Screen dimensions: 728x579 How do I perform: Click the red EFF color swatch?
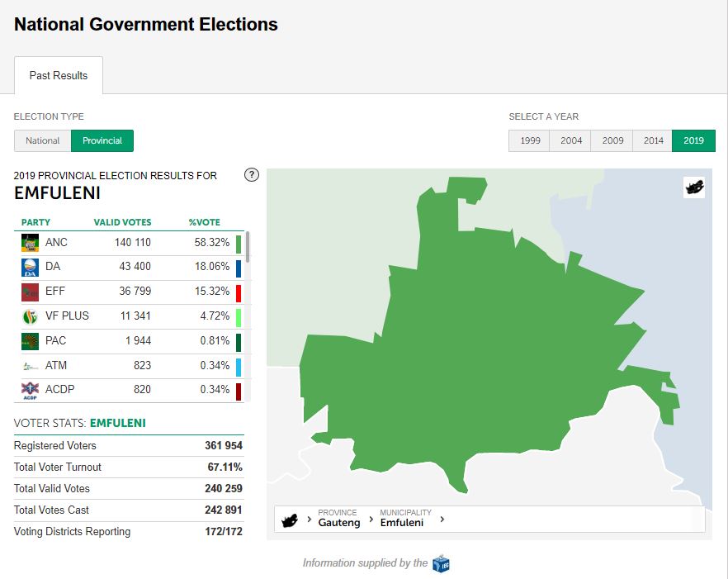[239, 292]
